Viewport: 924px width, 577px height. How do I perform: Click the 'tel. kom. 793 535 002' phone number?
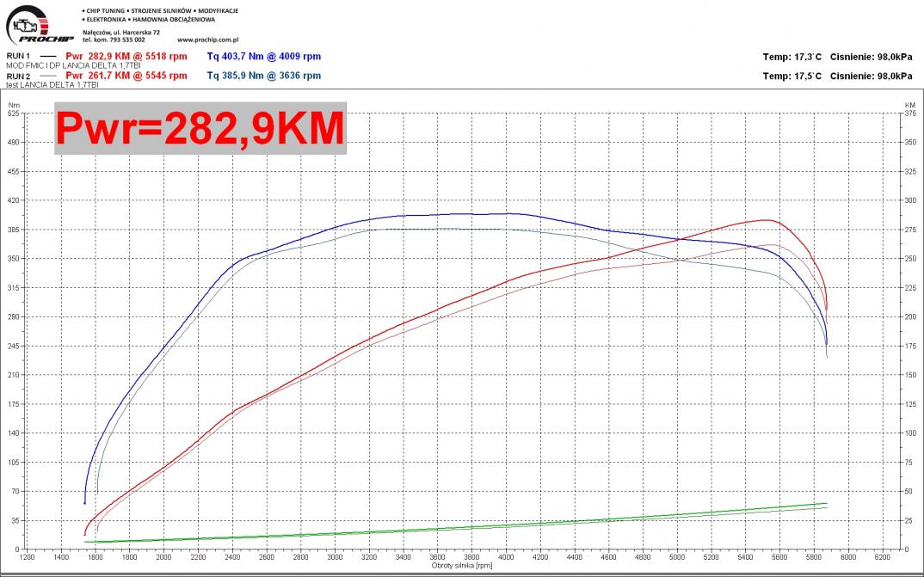114,40
